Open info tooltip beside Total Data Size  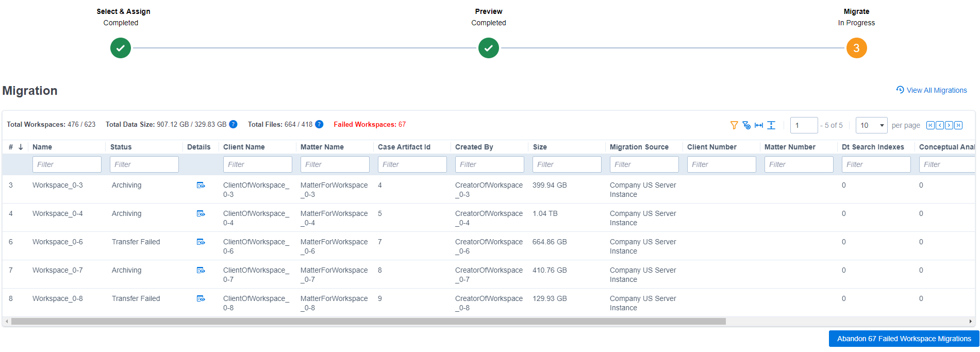pos(233,124)
